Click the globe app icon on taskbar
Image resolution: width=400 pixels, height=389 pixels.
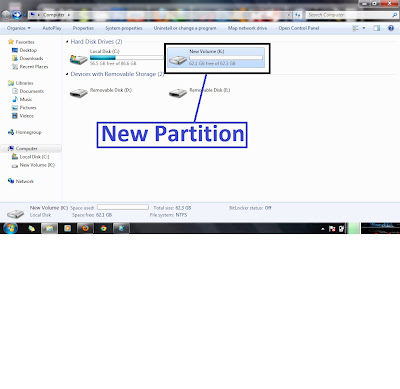pos(121,228)
